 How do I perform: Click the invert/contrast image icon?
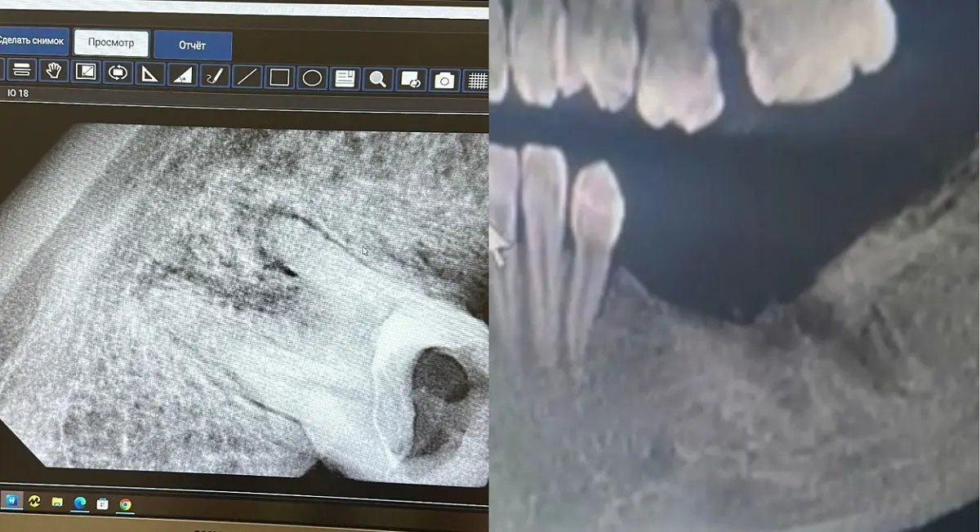point(86,73)
